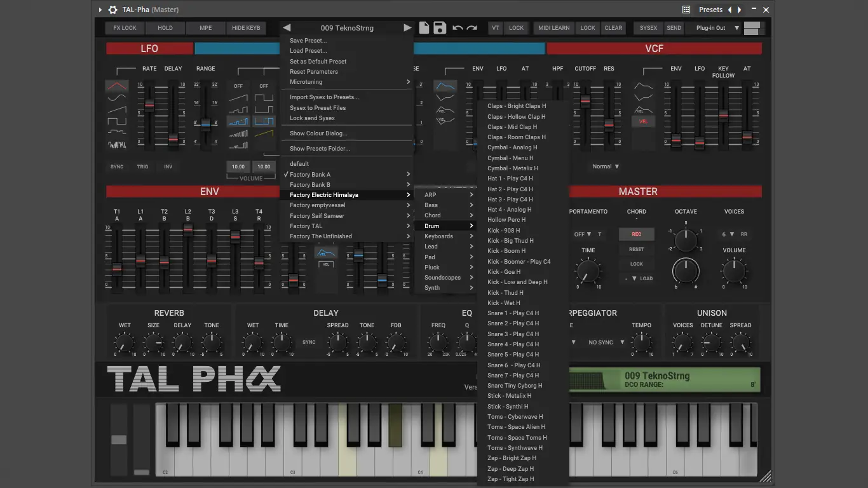Image resolution: width=868 pixels, height=488 pixels.
Task: Select the highlighted blue VCA envelope shape
Action: click(x=445, y=86)
